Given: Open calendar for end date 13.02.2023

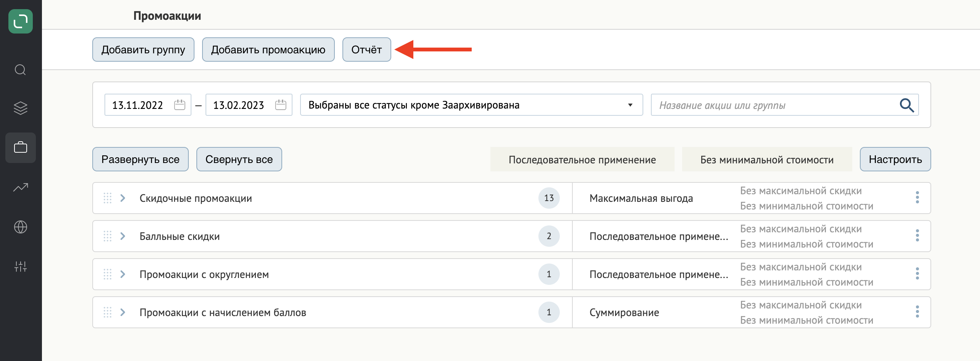Looking at the screenshot, I should (281, 105).
